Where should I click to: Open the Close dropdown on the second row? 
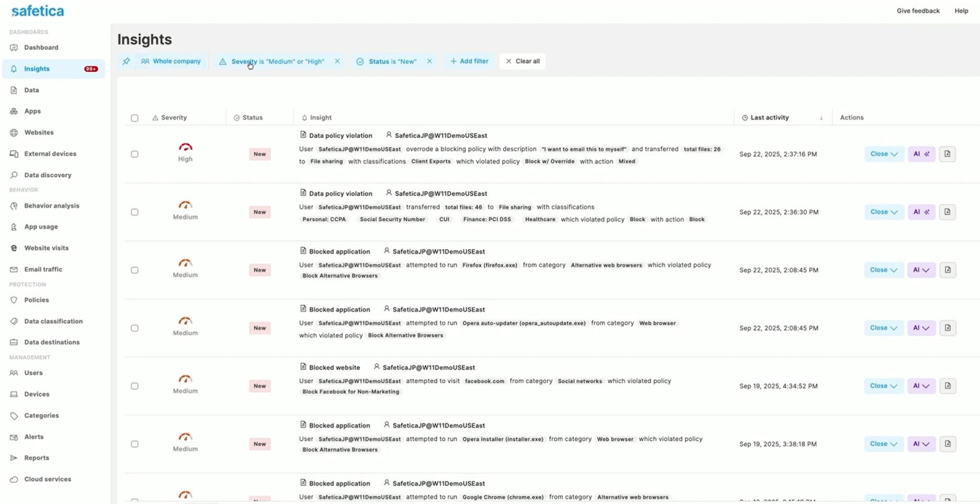(x=883, y=212)
